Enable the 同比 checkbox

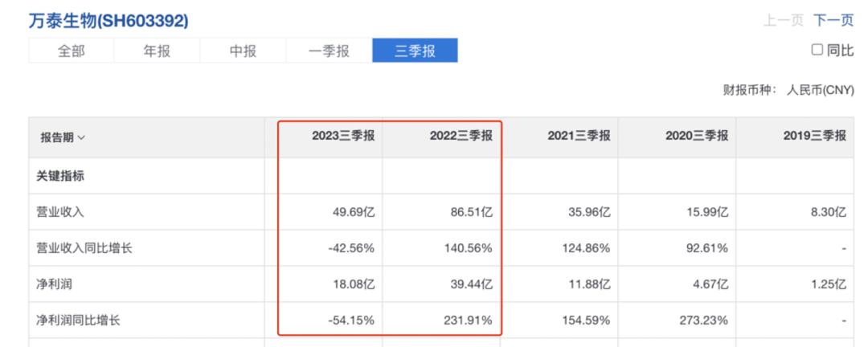point(817,50)
